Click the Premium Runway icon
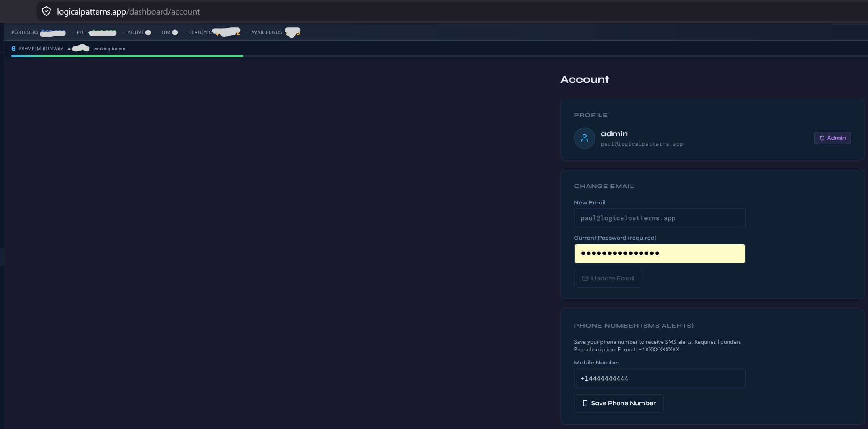 13,49
